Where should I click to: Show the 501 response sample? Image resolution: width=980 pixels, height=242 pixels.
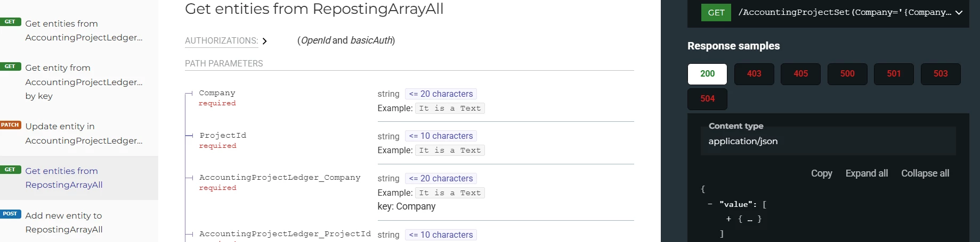894,74
